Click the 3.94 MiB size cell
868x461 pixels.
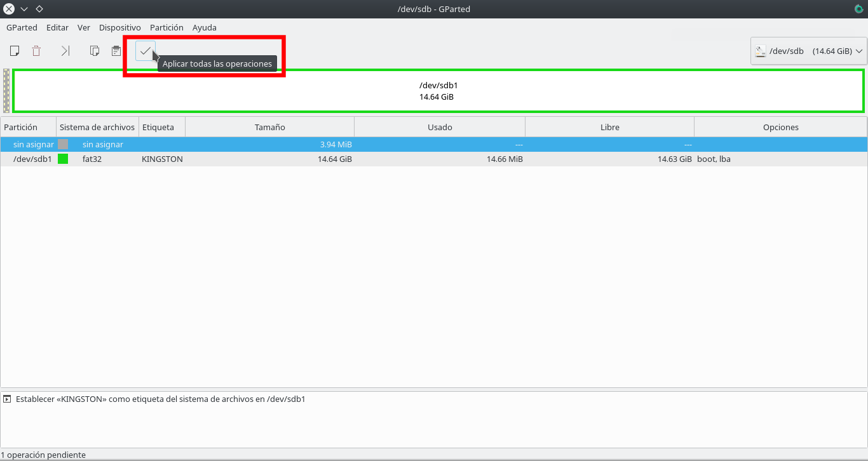click(x=336, y=144)
